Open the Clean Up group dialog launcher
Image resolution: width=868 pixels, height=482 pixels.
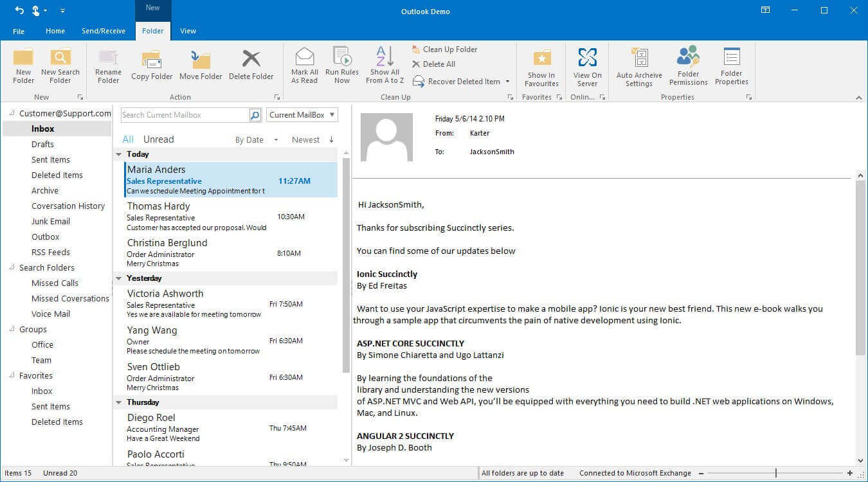[511, 98]
